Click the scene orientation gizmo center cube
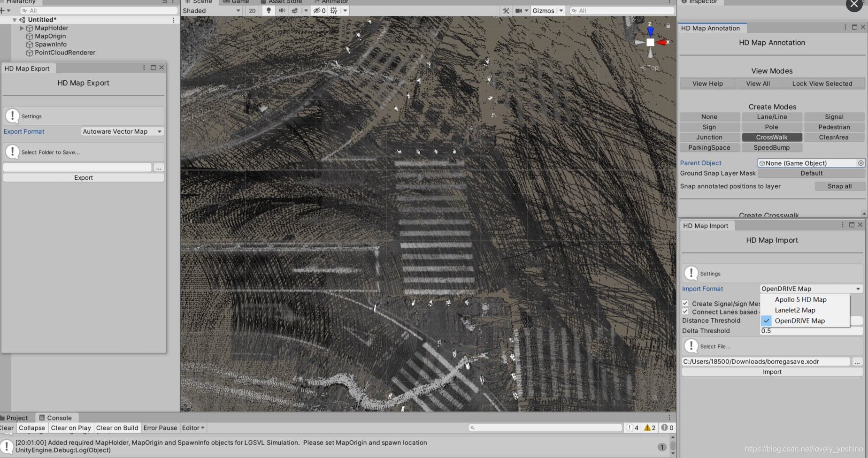The height and width of the screenshot is (458, 868). click(650, 42)
